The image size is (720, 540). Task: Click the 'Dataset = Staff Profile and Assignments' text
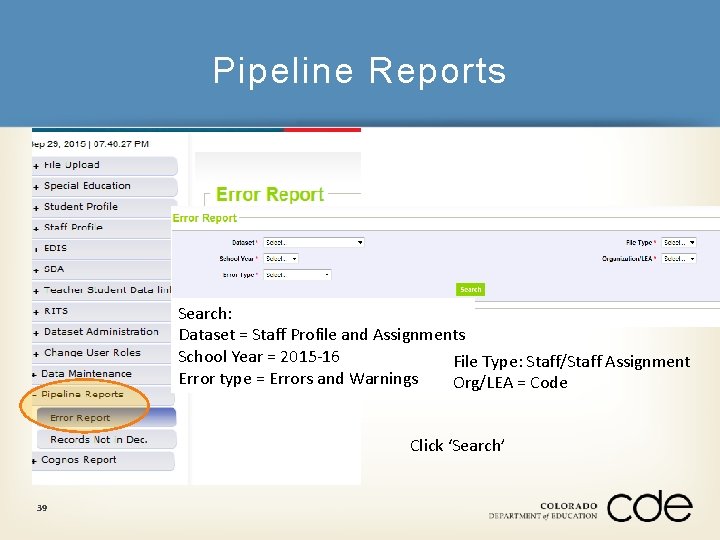coord(322,335)
